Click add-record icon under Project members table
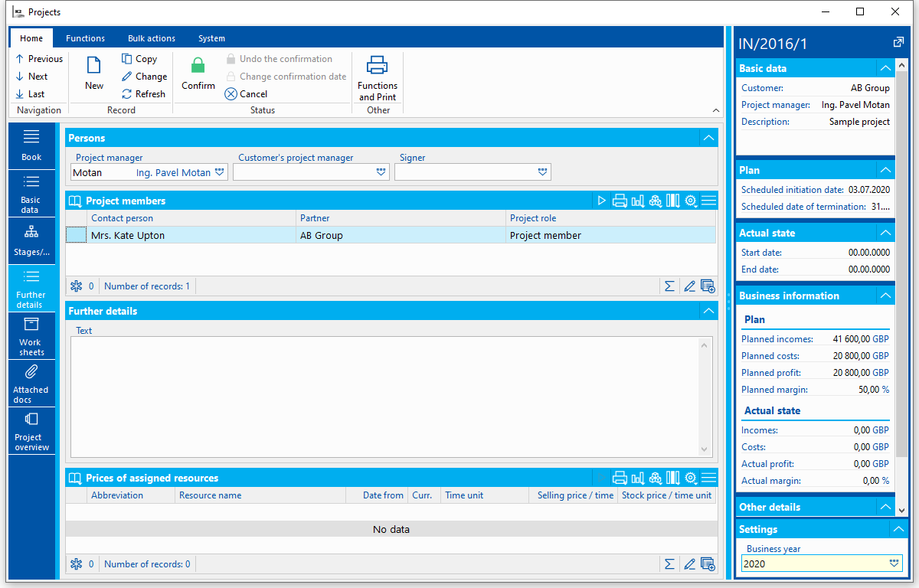 (708, 286)
